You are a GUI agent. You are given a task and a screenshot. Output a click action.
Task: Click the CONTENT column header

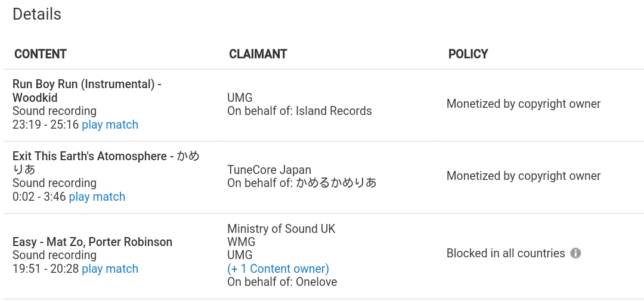[x=41, y=54]
